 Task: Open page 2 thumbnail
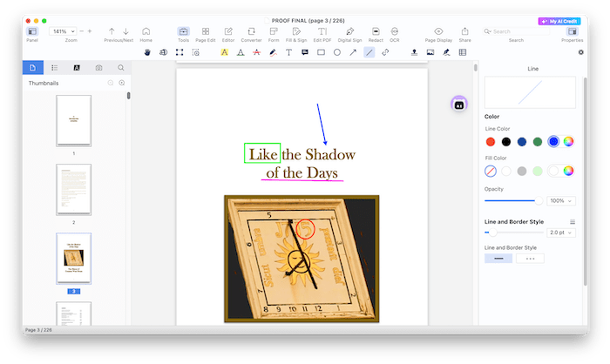click(73, 189)
